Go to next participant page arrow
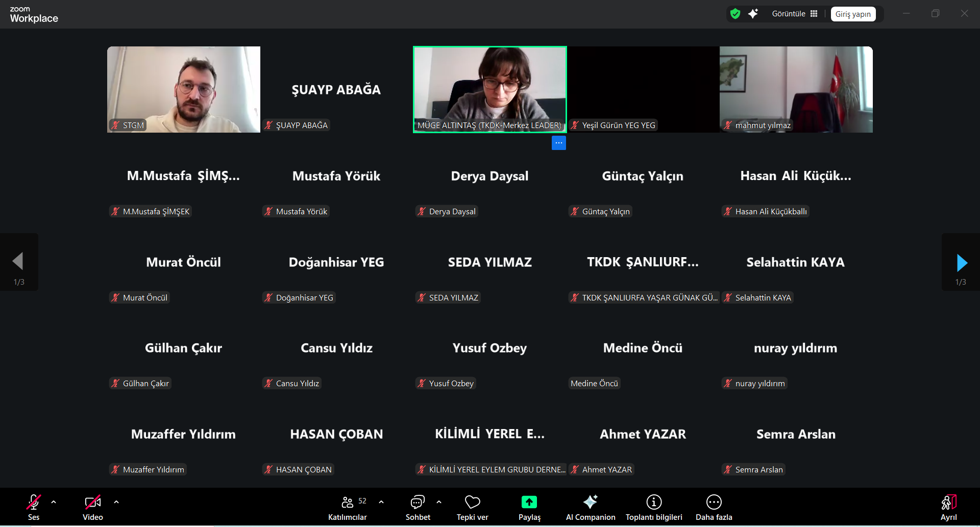This screenshot has width=980, height=527. pyautogui.click(x=961, y=263)
